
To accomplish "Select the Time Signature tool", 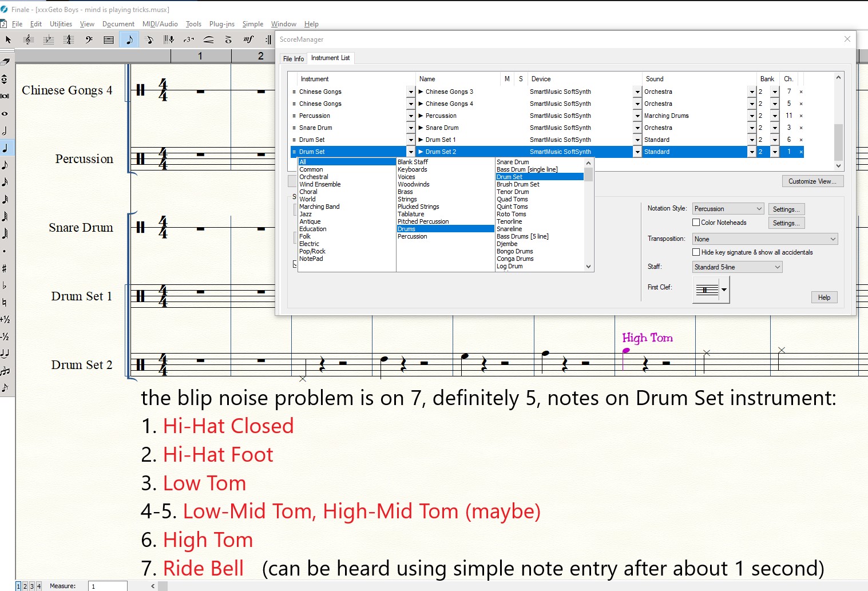I will click(69, 39).
